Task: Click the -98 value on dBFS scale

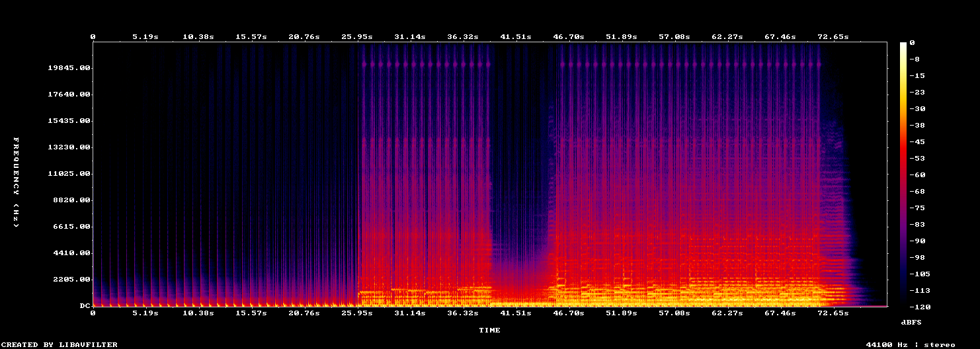Action: coord(917,258)
